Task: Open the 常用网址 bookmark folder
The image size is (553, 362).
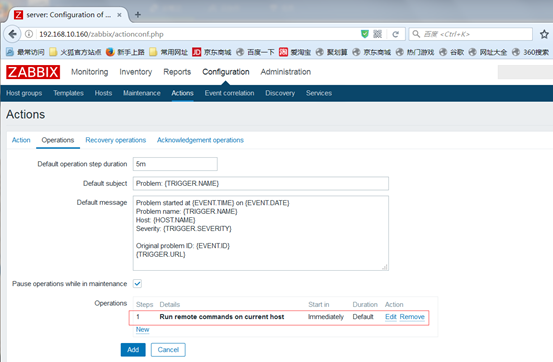Action: 169,52
